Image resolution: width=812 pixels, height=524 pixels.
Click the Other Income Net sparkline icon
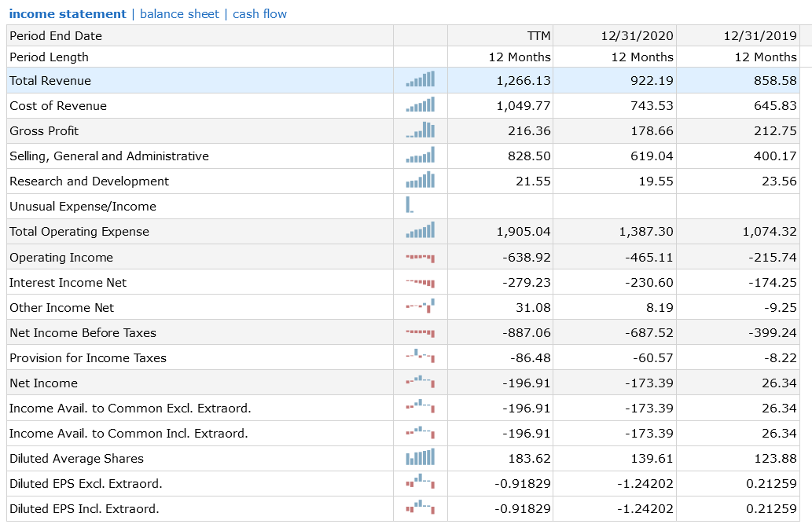pyautogui.click(x=421, y=306)
